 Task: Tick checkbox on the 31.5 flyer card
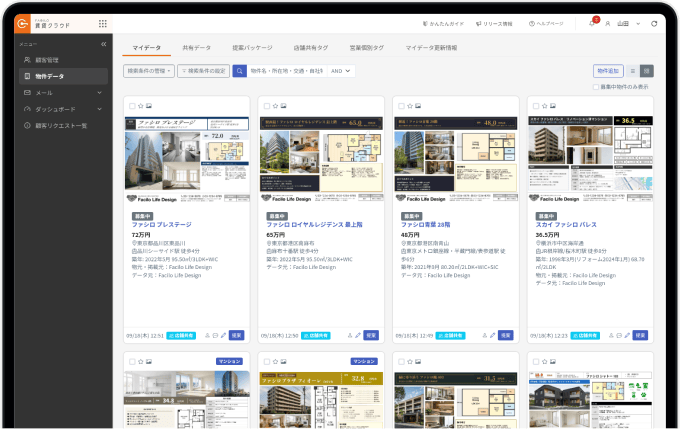click(x=401, y=361)
